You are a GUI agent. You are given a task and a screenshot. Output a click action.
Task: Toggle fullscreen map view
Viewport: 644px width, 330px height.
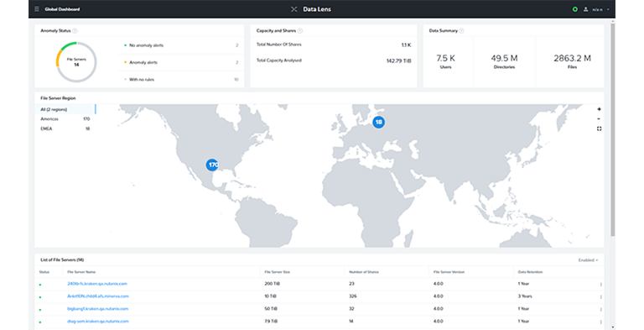[599, 128]
